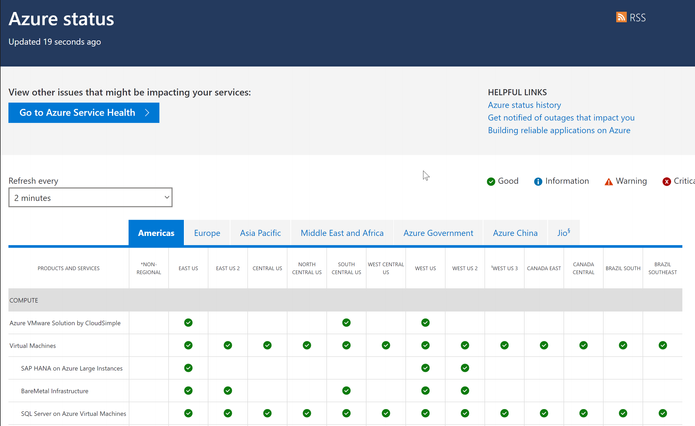The width and height of the screenshot is (695, 426).
Task: Click SAP HANA on Azure Large Instances label
Action: point(72,368)
